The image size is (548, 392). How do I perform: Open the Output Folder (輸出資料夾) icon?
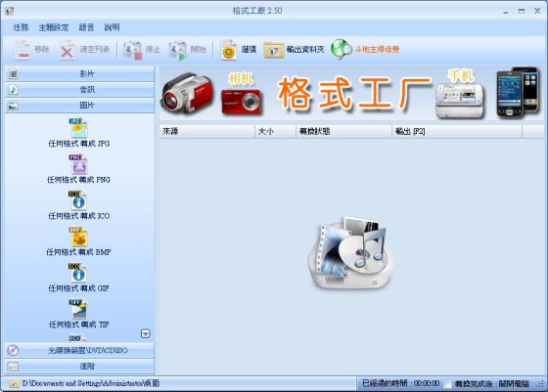273,50
